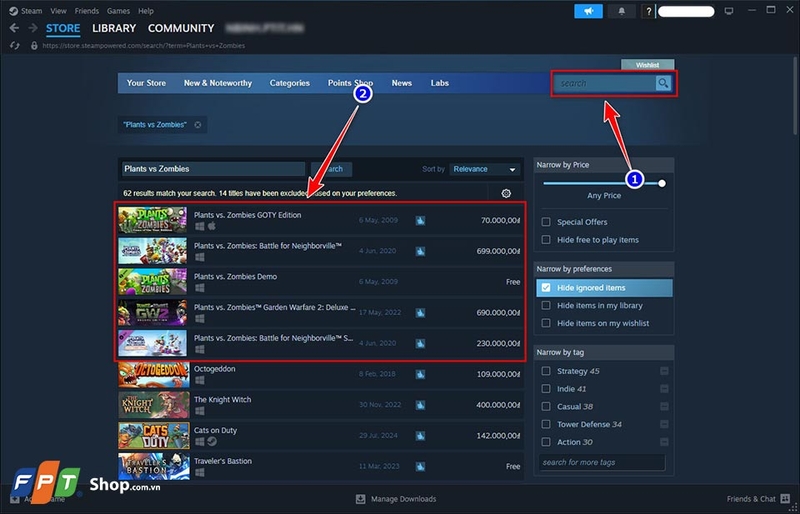
Task: Expand the New & Noteworthy menu
Action: coord(218,83)
